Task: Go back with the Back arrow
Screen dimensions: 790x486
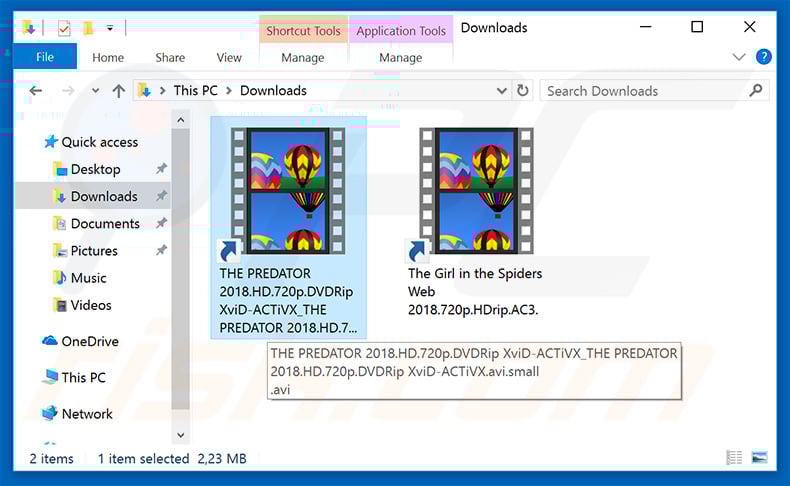Action: [36, 91]
